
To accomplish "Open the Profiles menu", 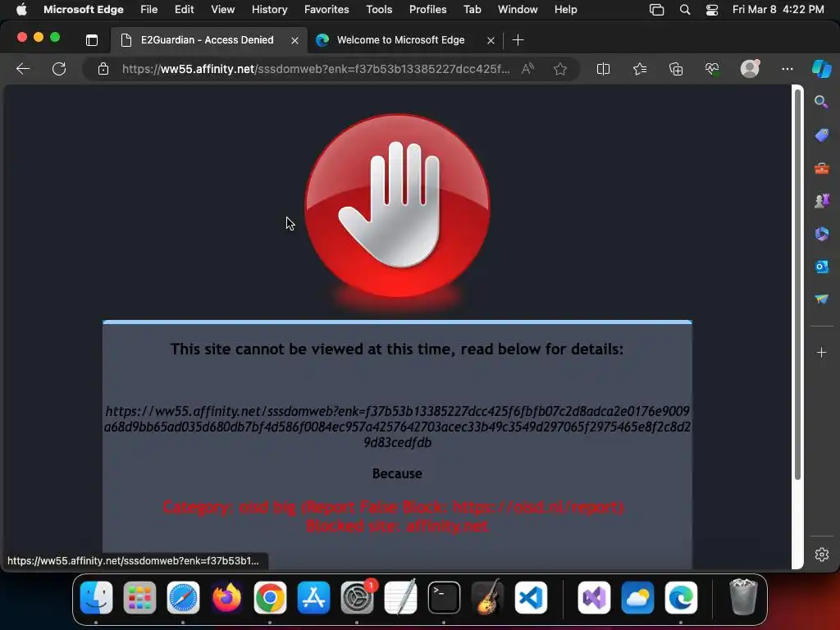I will pyautogui.click(x=427, y=10).
